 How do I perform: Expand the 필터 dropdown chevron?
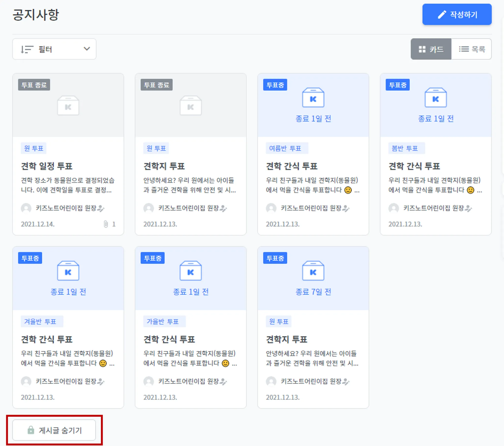pyautogui.click(x=87, y=49)
